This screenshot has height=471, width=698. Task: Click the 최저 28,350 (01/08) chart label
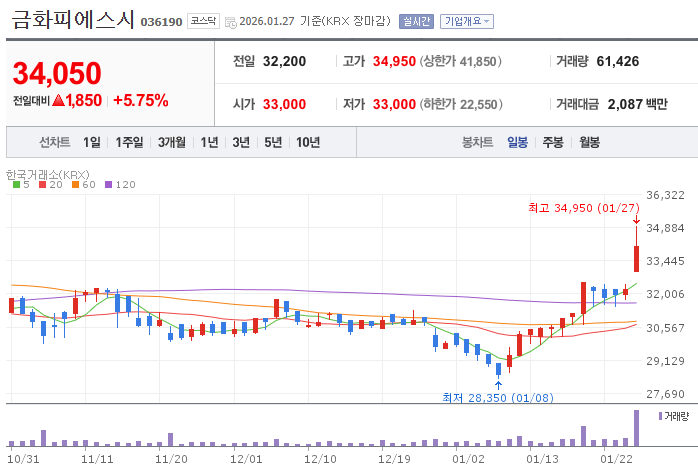coord(498,398)
